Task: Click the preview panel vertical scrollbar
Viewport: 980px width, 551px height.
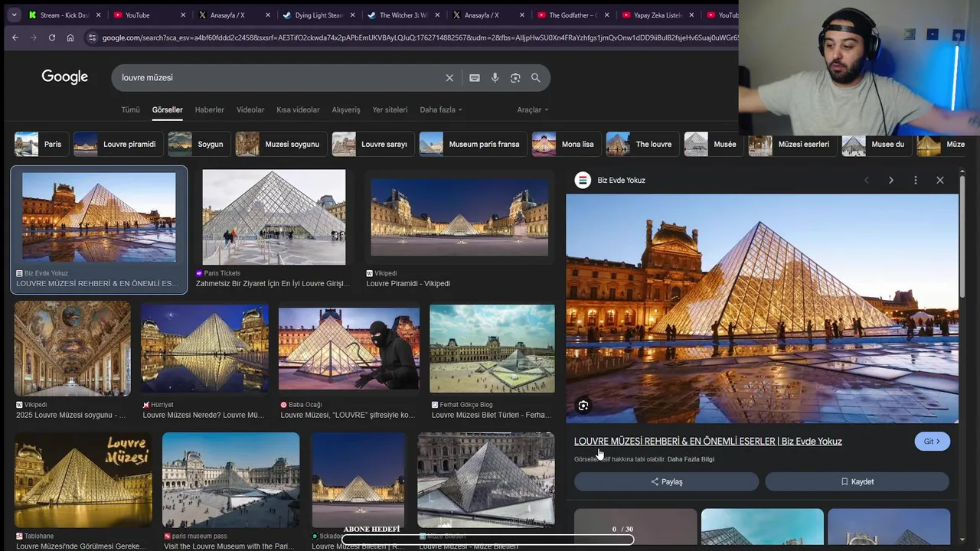Action: tap(962, 237)
